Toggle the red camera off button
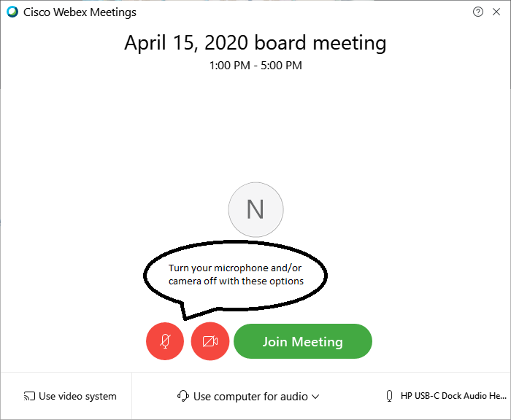Viewport: 511px width, 420px height. [x=210, y=341]
